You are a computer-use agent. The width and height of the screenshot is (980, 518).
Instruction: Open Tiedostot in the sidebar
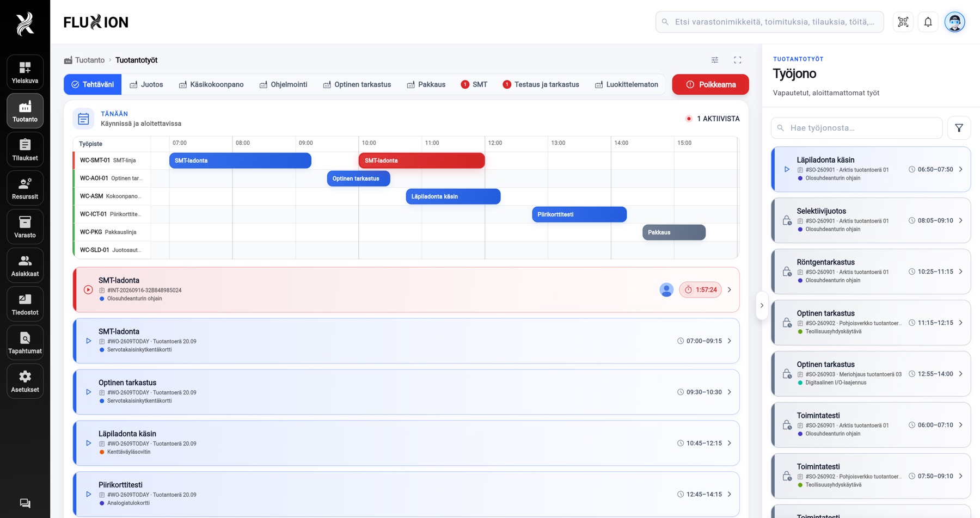tap(25, 304)
